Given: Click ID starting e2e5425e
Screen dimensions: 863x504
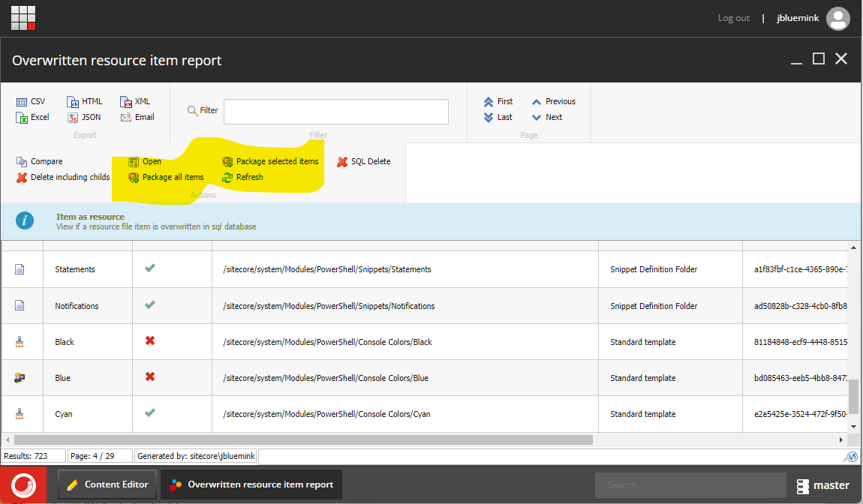Looking at the screenshot, I should (x=800, y=414).
